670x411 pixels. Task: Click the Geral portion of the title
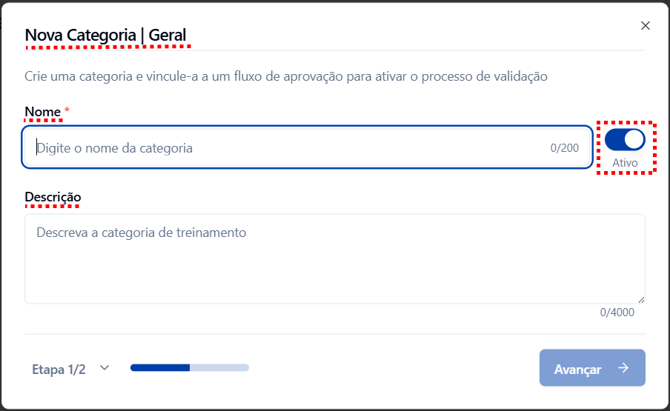click(167, 37)
